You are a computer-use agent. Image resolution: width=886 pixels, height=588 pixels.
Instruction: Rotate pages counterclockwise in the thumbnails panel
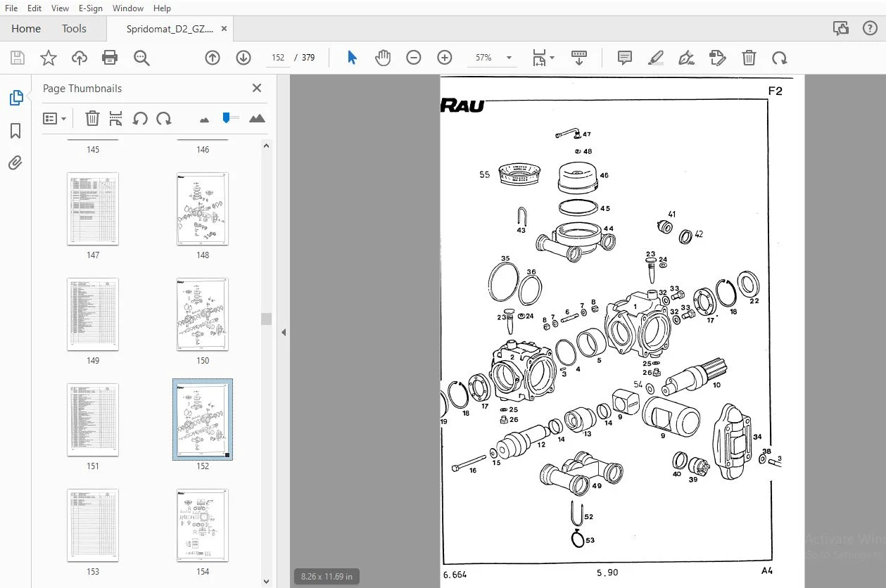[140, 118]
